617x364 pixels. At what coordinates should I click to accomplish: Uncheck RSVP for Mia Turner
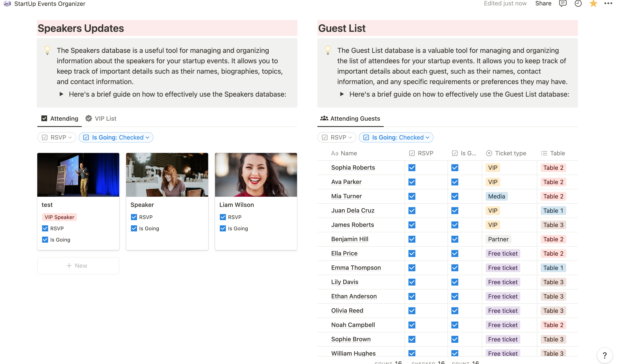click(412, 196)
